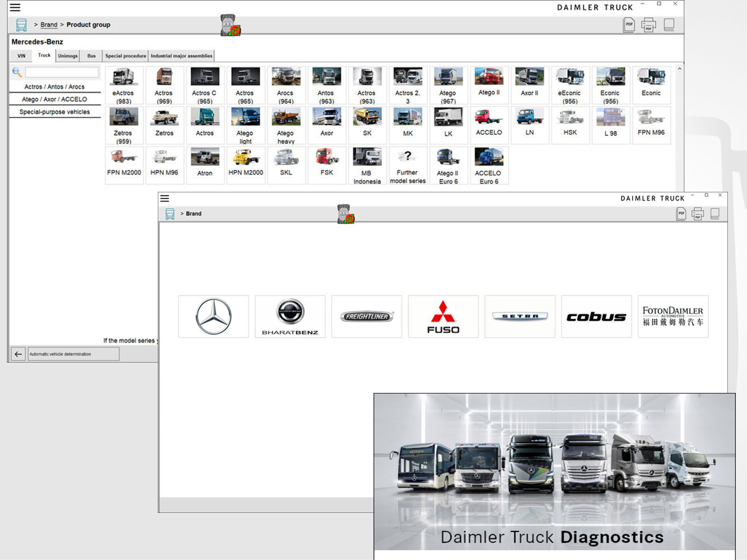Select LK model series
Viewport: 747px width, 560px height.
point(449,126)
